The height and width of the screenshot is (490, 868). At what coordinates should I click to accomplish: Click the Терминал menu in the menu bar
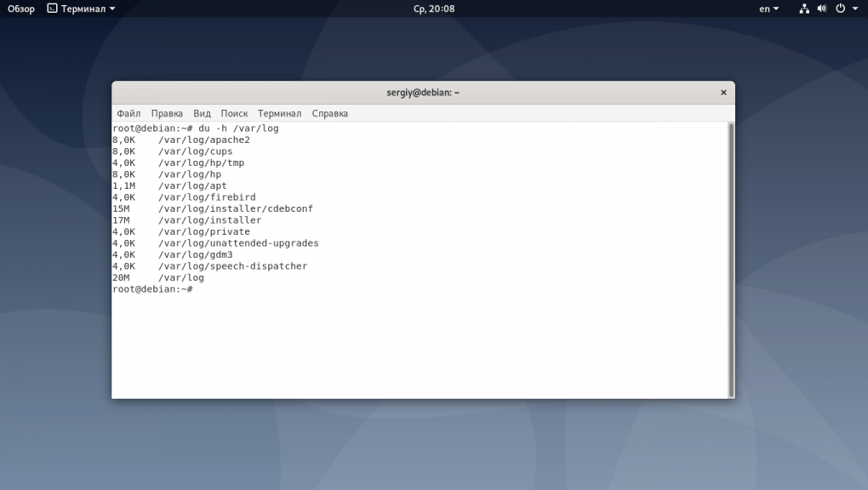[279, 113]
